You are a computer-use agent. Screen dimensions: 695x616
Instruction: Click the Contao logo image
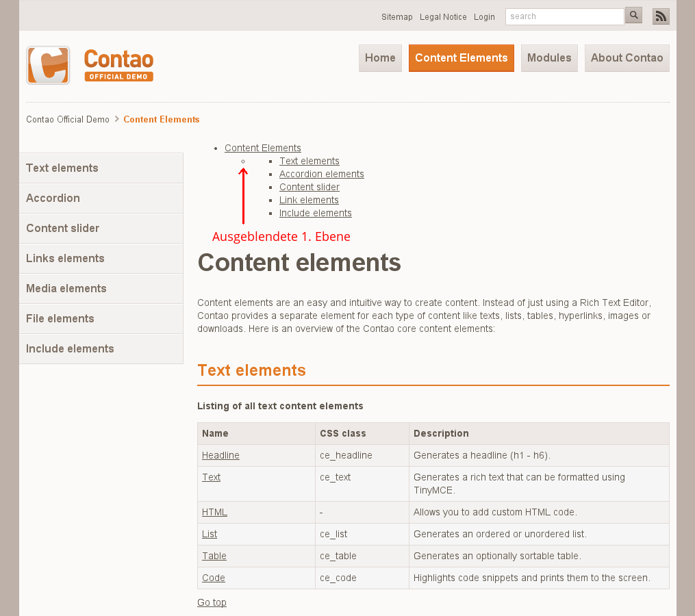(90, 66)
